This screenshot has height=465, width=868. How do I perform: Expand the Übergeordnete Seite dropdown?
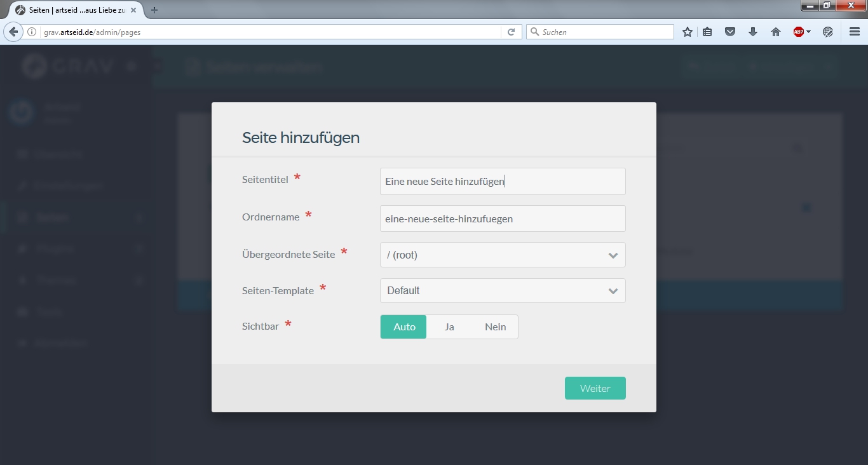coord(502,255)
